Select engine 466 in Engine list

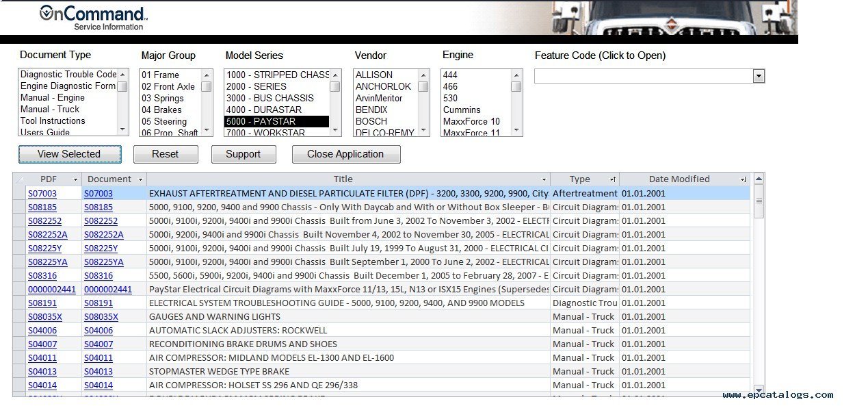coord(450,86)
